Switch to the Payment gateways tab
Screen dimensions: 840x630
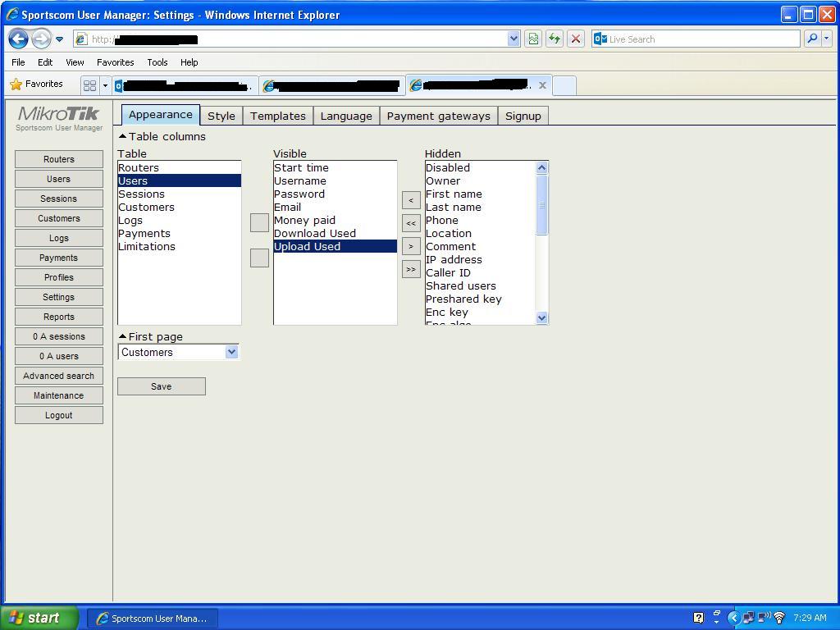[439, 116]
